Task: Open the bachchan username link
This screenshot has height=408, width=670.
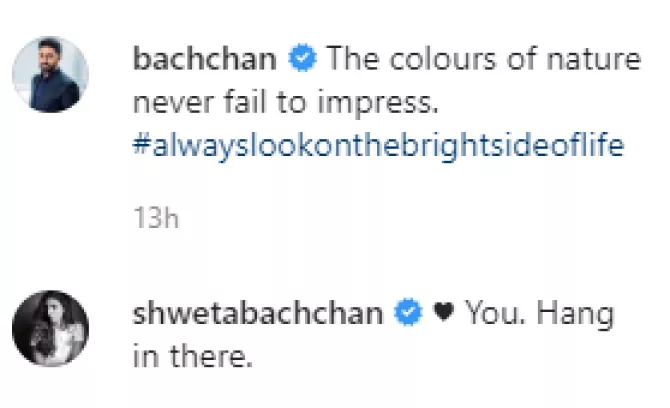Action: (204, 59)
